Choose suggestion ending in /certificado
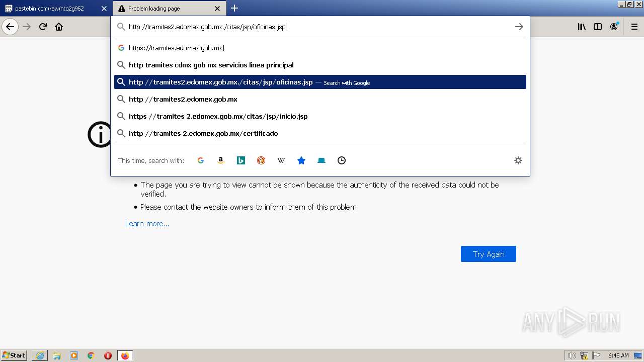The image size is (644, 362). [x=320, y=133]
